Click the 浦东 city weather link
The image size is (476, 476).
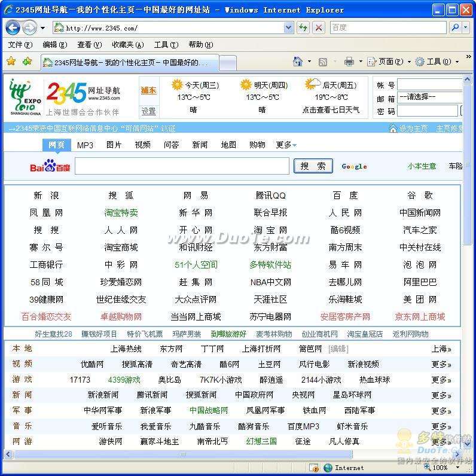point(148,90)
